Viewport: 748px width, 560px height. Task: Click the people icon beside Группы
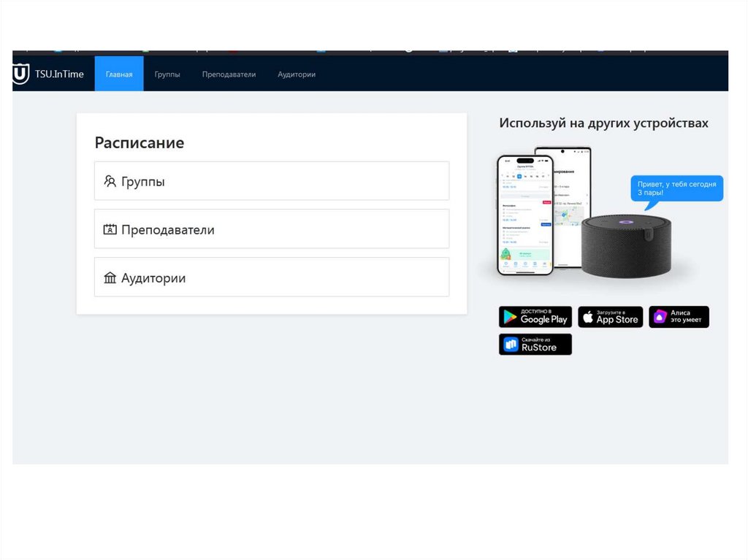tap(110, 181)
